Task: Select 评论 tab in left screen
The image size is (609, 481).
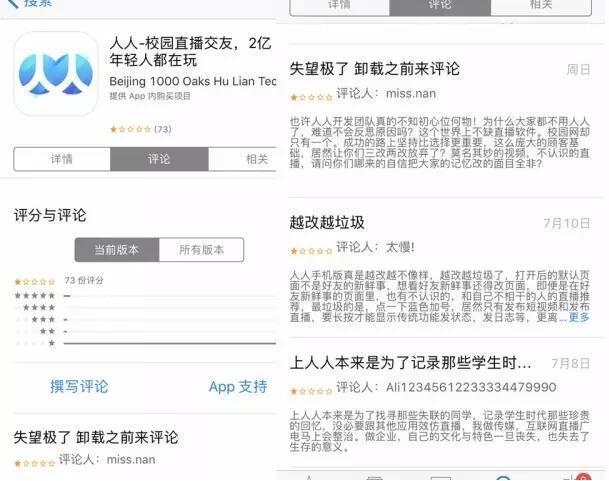Action: [159, 159]
